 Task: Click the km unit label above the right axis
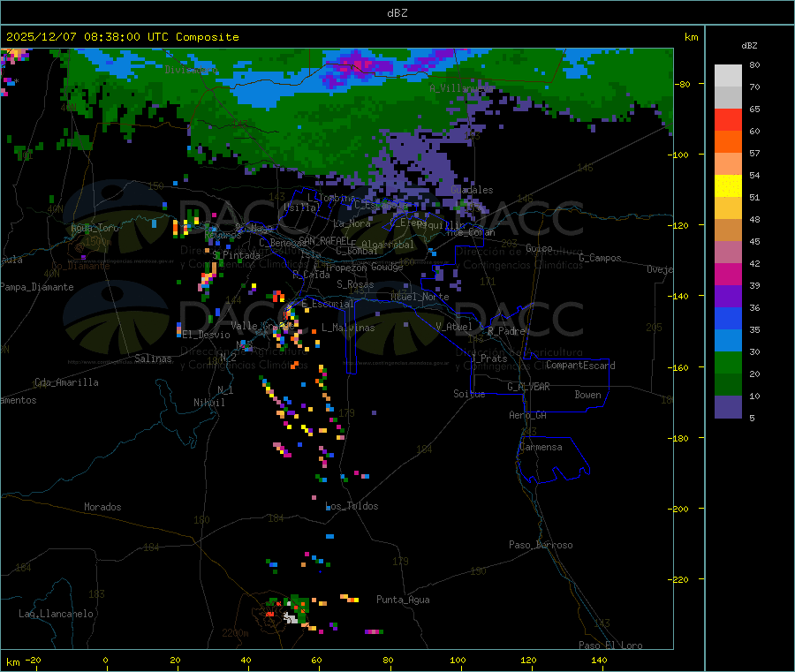pos(691,37)
